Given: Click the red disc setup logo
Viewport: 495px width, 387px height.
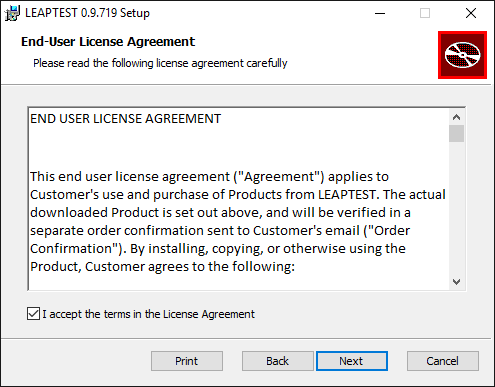Looking at the screenshot, I should pos(462,55).
